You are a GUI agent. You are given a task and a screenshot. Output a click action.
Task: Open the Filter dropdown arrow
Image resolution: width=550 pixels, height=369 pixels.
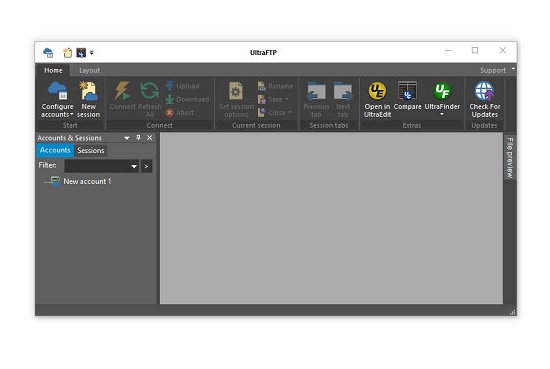click(x=134, y=166)
